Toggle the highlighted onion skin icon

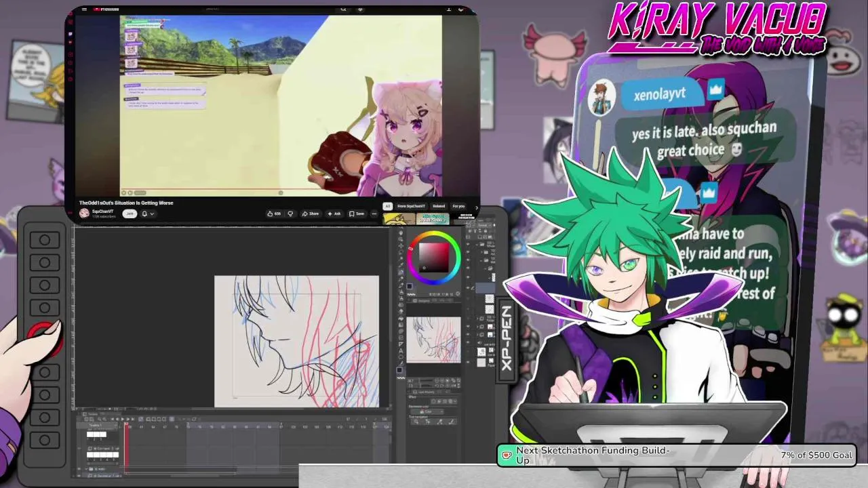172,419
